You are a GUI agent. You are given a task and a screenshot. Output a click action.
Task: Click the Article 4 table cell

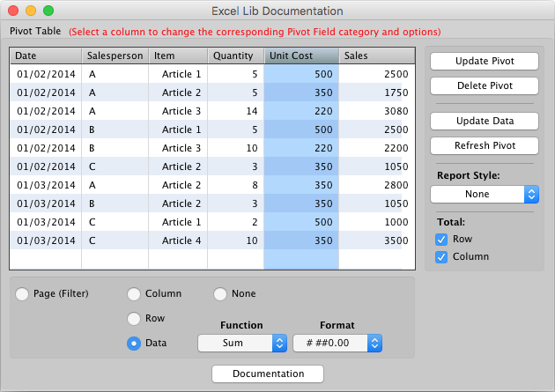pos(181,240)
